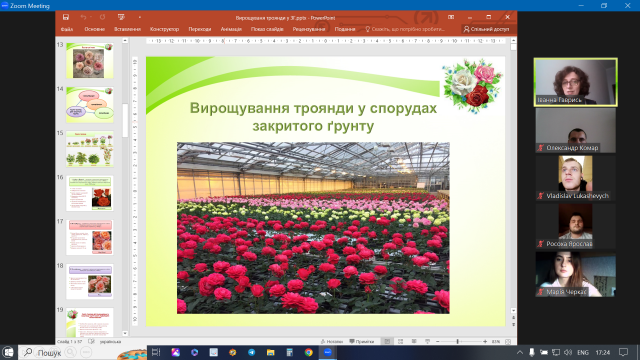
Task: Open the Undo history dropdown arrow
Action: pos(91,17)
